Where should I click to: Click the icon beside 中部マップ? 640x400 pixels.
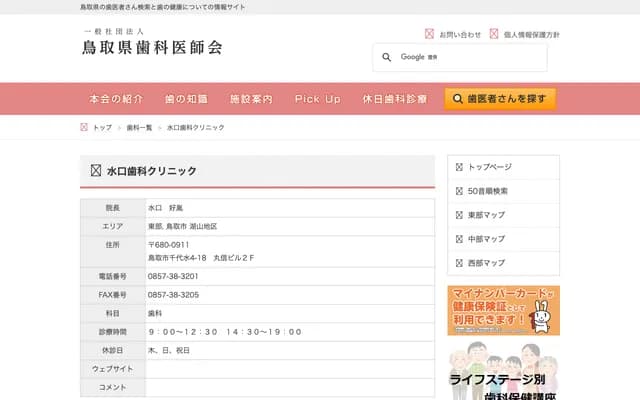pos(459,239)
